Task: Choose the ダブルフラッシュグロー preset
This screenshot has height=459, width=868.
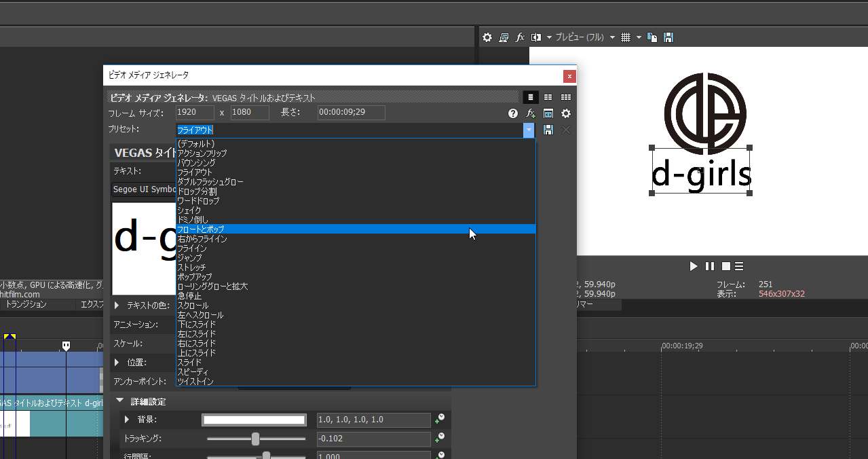Action: click(x=356, y=182)
